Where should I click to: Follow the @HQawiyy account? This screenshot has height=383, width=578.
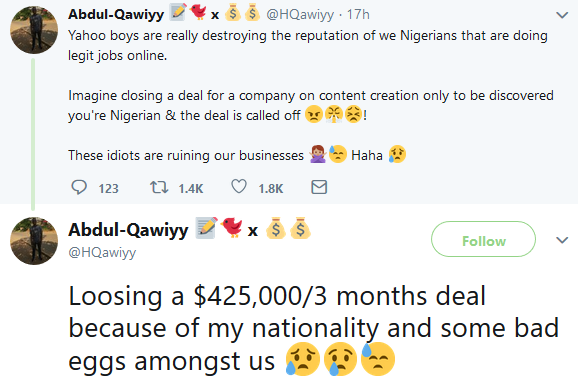tap(483, 239)
